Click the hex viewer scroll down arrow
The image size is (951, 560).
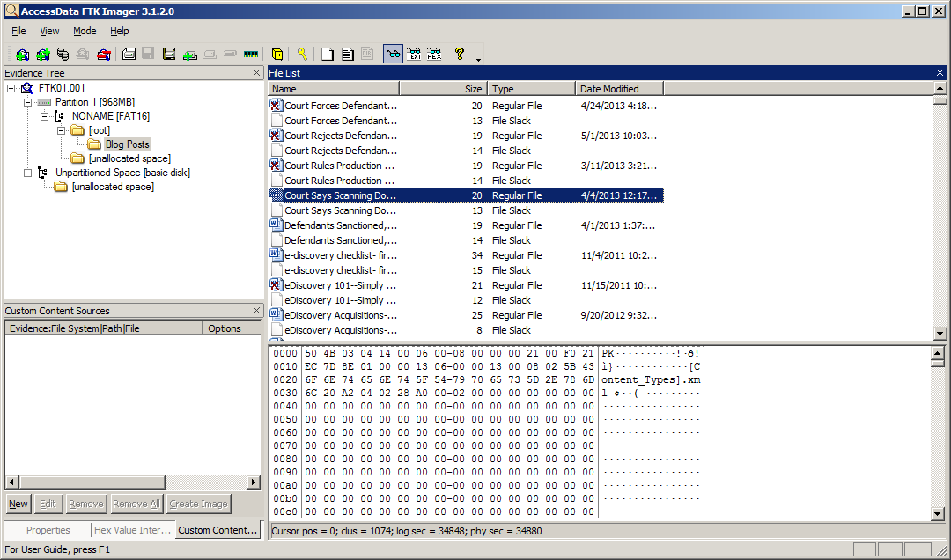[x=938, y=514]
